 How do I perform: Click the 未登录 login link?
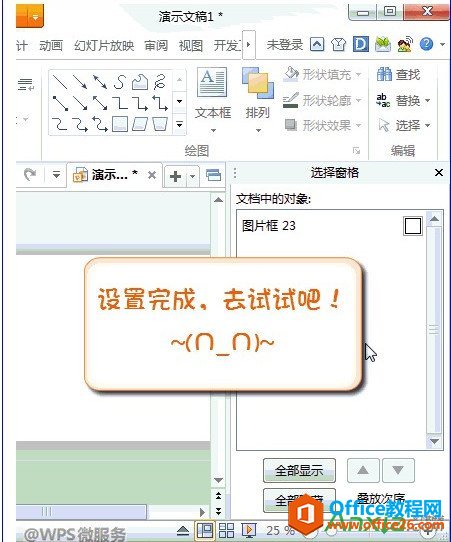[x=285, y=45]
